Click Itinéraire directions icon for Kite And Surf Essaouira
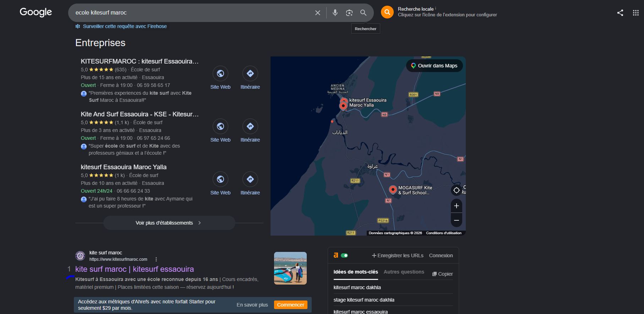 250,126
